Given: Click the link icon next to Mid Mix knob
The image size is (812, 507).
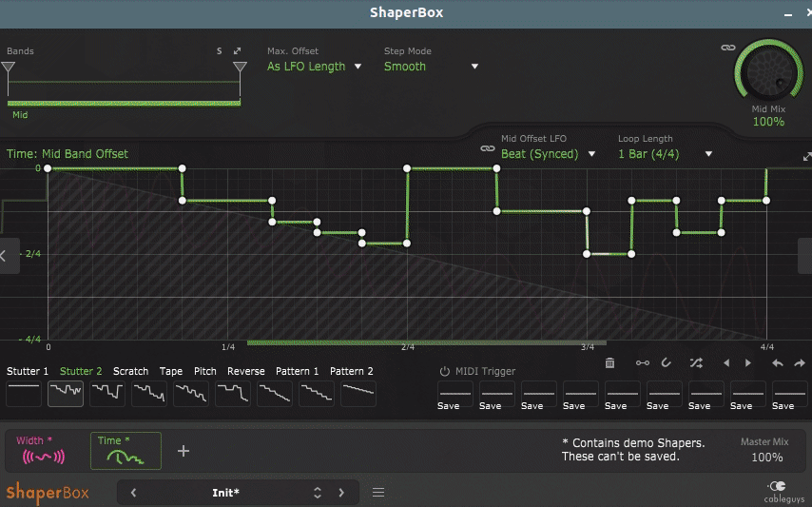Looking at the screenshot, I should click(x=727, y=48).
